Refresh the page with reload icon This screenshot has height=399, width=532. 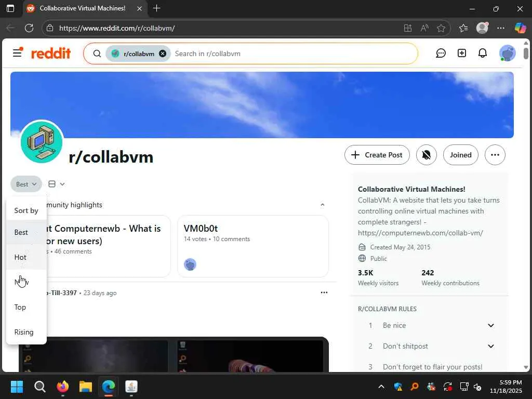click(29, 28)
